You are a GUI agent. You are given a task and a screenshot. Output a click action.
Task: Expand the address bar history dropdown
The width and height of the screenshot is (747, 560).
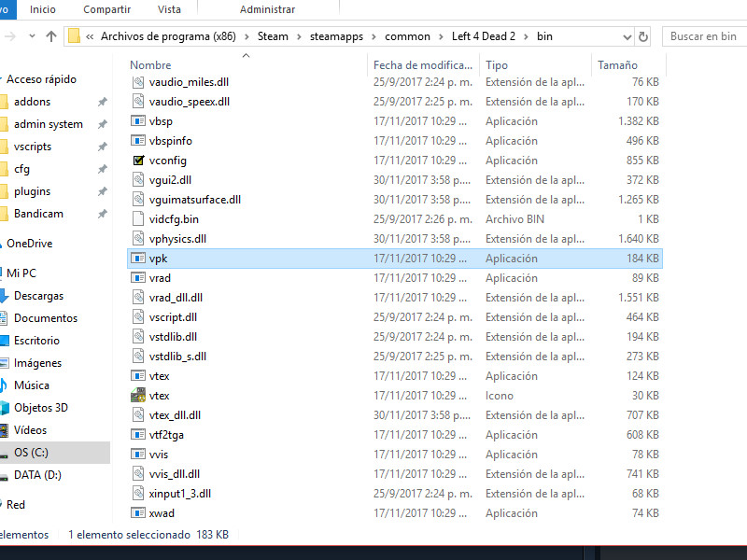[x=627, y=36]
